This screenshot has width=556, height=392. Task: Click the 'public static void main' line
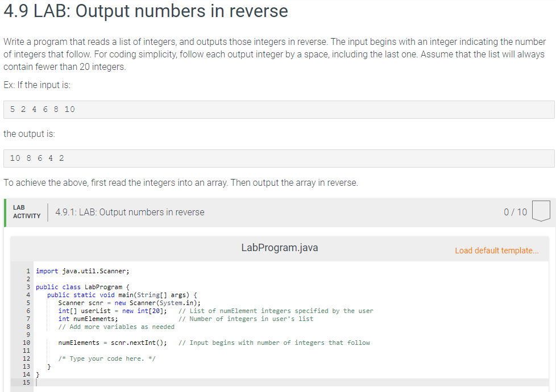point(122,295)
